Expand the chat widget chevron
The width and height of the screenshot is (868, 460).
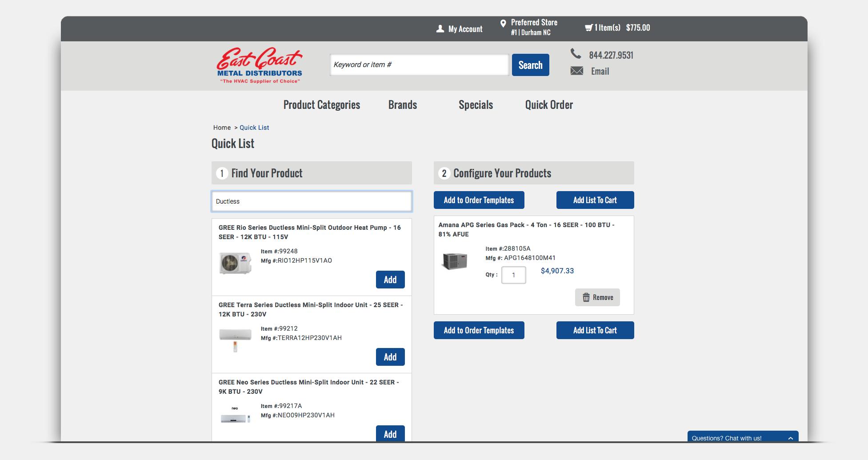790,438
